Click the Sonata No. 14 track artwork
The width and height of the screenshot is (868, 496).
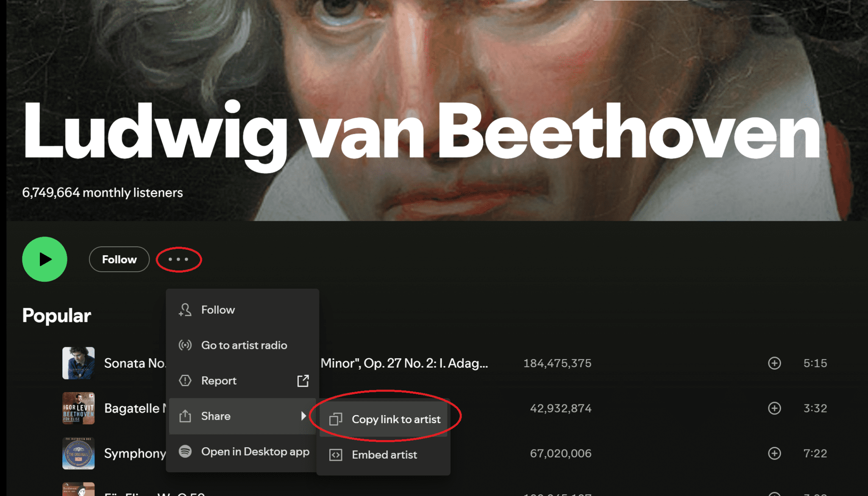[x=78, y=363]
